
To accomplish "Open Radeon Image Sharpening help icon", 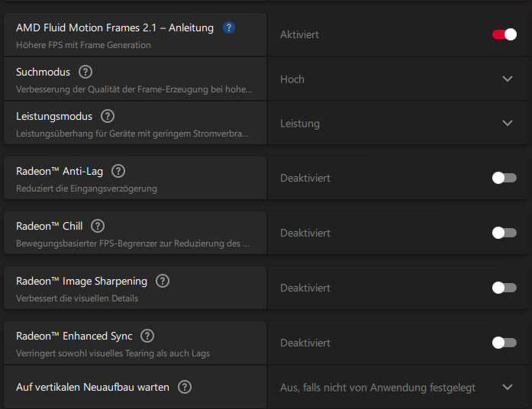I will tap(163, 281).
